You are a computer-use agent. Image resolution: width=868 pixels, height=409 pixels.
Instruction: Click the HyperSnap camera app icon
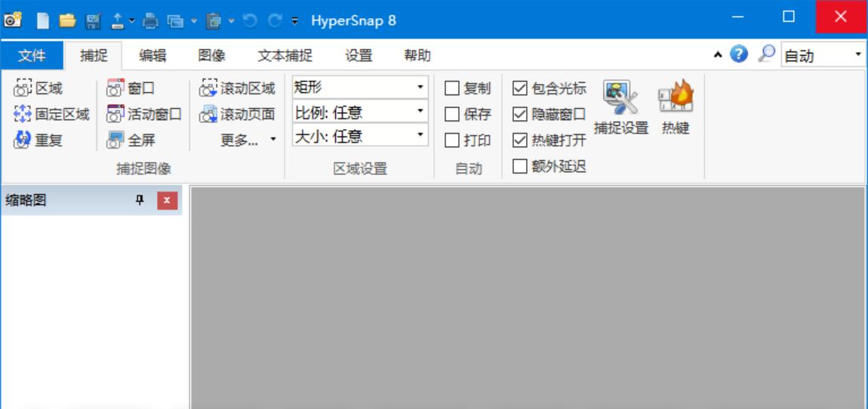13,20
